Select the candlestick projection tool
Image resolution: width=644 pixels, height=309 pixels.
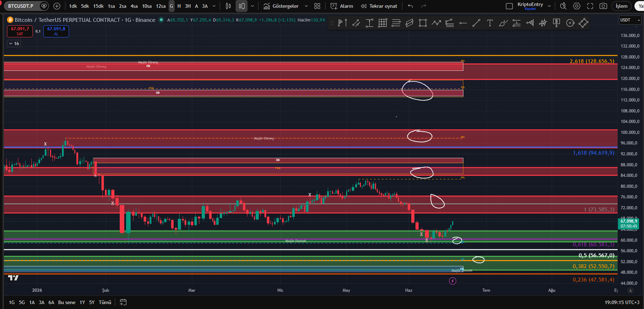543,23
